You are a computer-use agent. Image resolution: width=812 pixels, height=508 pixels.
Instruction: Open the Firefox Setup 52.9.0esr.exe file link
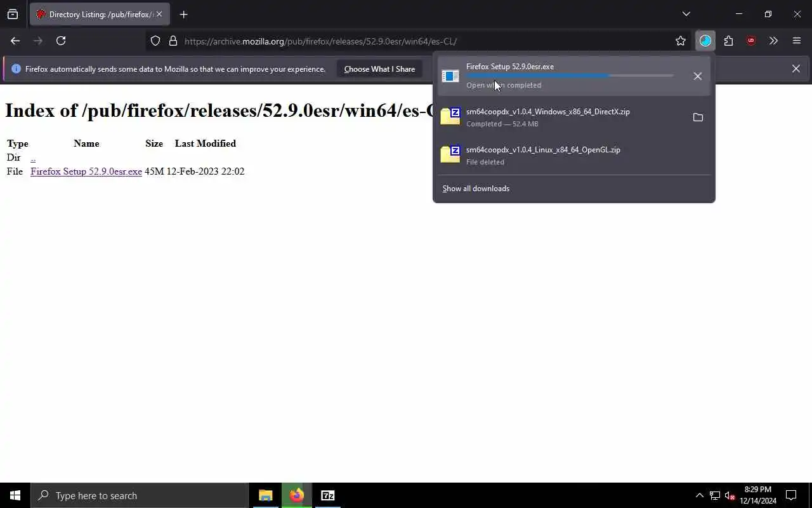tap(86, 171)
